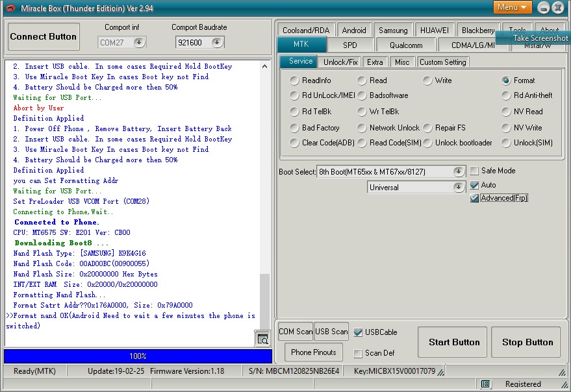The width and height of the screenshot is (571, 392).
Task: Open the Qualcomm tab
Action: pos(406,45)
